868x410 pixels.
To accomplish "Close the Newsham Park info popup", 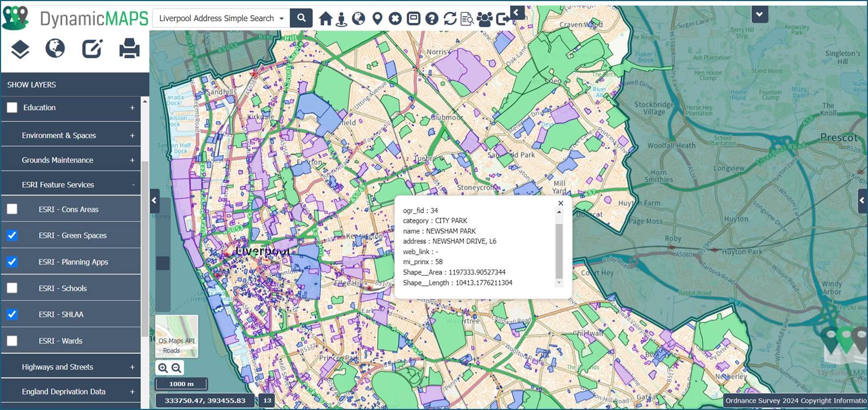I will 561,203.
